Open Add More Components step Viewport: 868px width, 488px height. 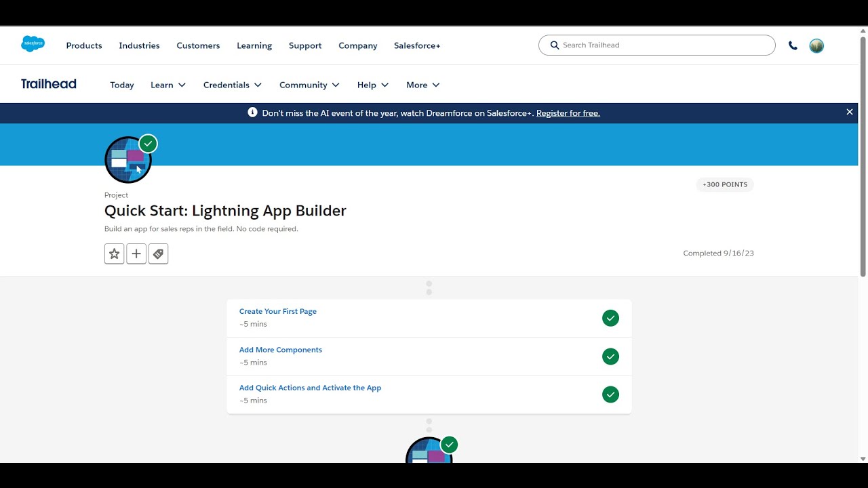point(281,350)
